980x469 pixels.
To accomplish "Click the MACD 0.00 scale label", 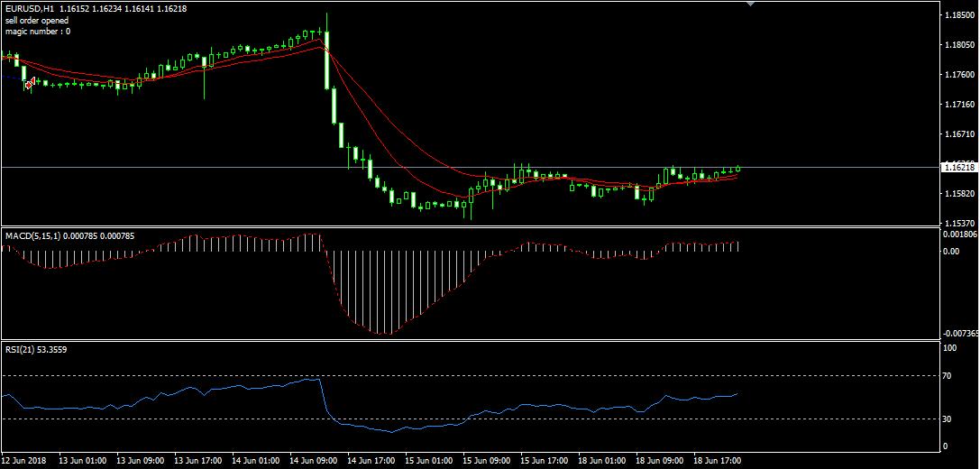I will pos(950,252).
